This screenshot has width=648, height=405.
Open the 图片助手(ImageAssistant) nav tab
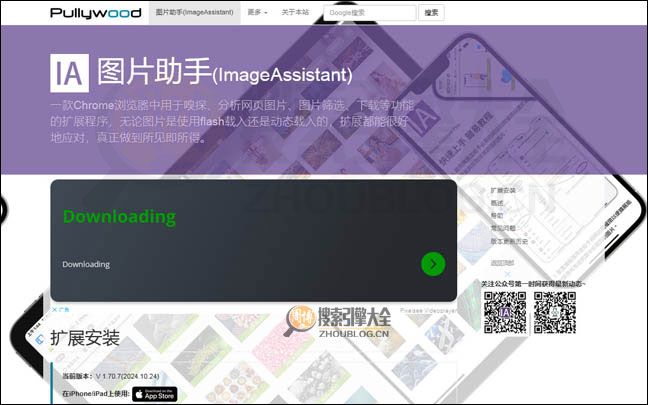[194, 12]
